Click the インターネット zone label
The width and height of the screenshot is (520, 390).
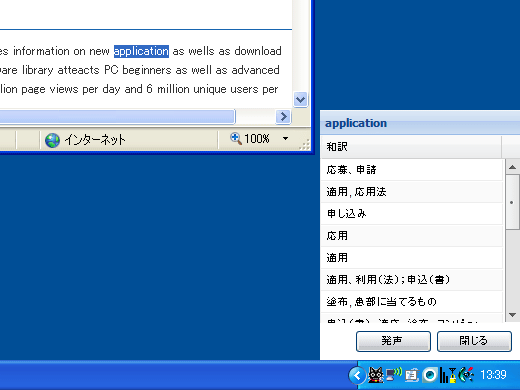click(x=95, y=140)
